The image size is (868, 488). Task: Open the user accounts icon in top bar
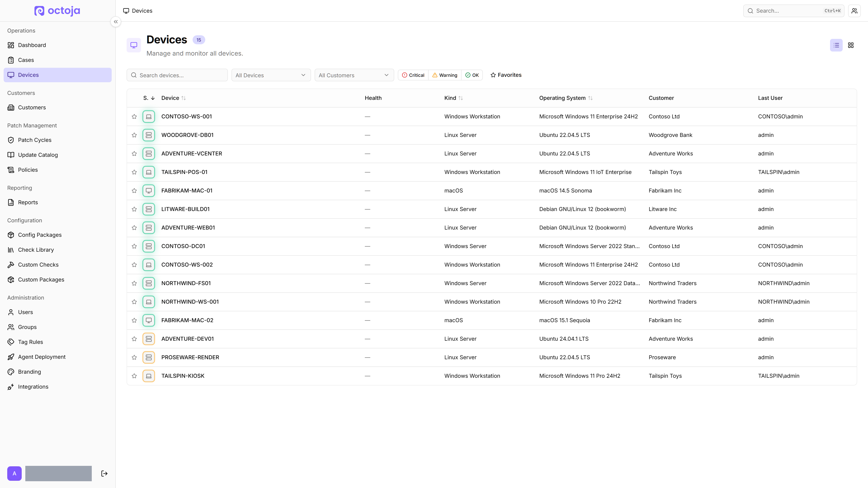(x=854, y=11)
